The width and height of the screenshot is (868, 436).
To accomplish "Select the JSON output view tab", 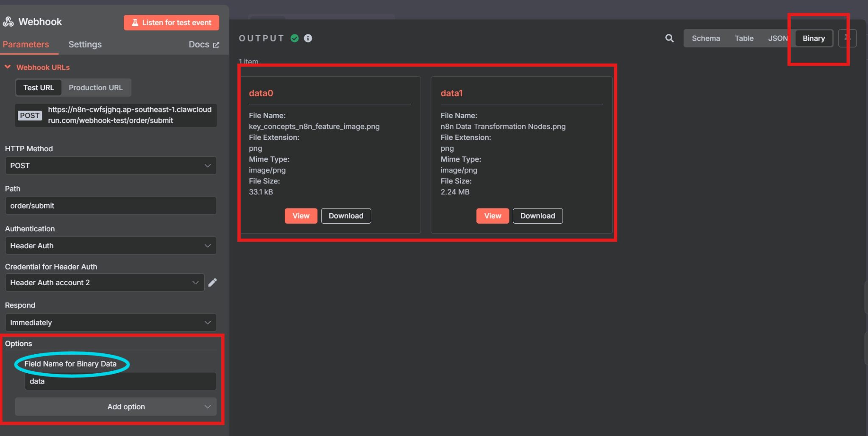I will pos(777,38).
